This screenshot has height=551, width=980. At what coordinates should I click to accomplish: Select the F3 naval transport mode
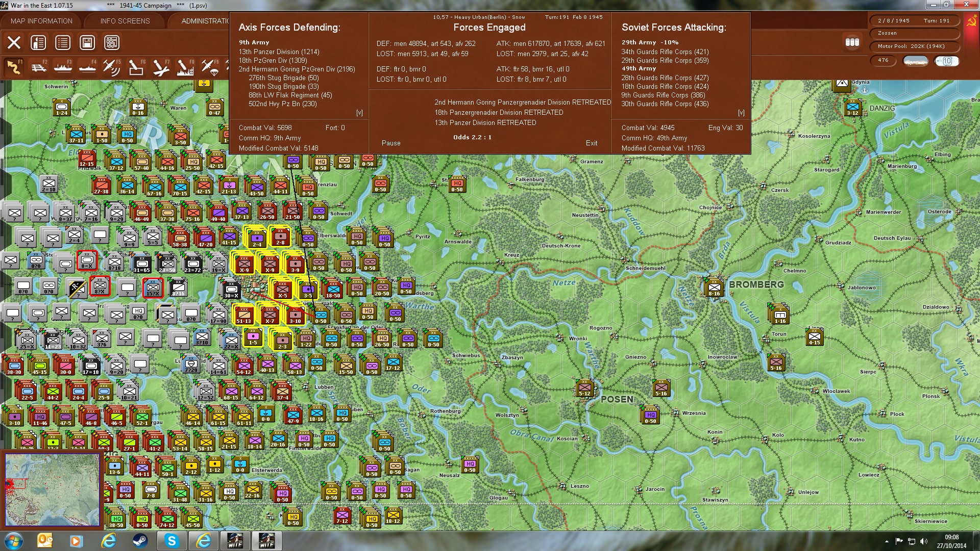click(x=63, y=67)
